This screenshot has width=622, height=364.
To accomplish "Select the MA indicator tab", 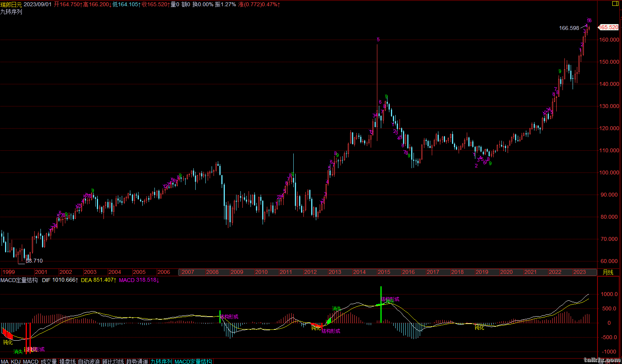I will 5,361.
